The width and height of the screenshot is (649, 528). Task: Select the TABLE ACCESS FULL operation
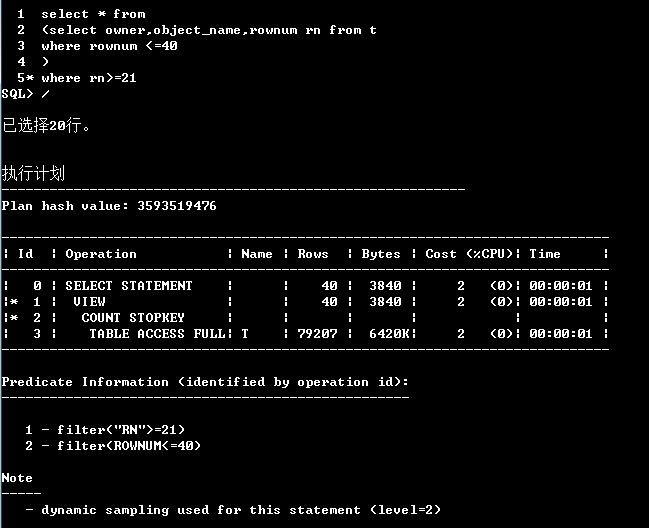tap(157, 334)
